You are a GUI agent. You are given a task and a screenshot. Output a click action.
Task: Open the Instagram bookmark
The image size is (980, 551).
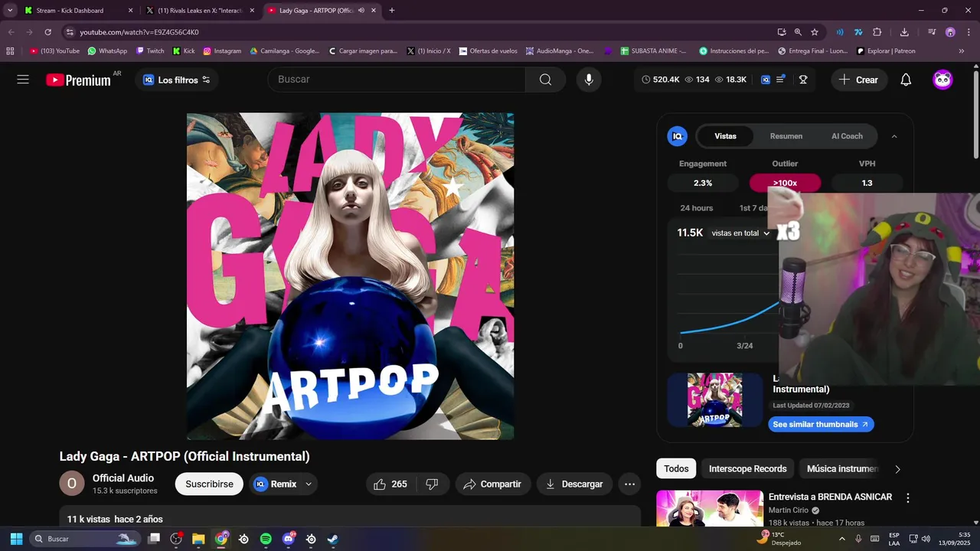coord(222,51)
